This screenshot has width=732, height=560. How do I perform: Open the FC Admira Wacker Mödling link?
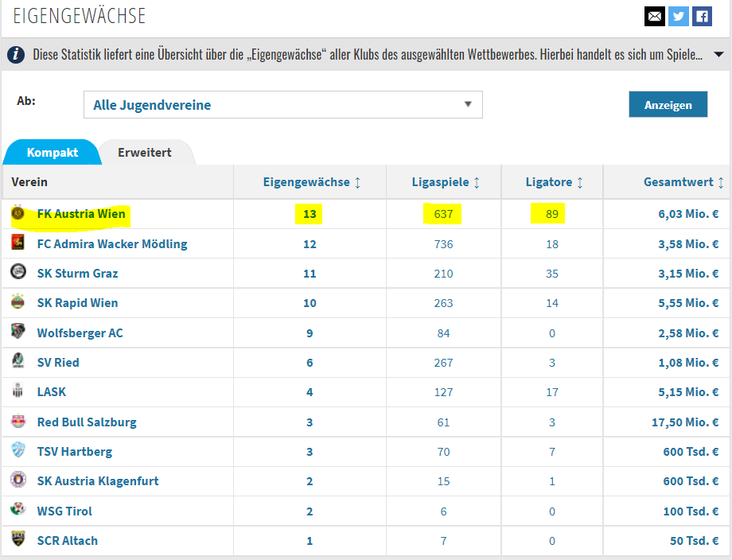click(112, 244)
